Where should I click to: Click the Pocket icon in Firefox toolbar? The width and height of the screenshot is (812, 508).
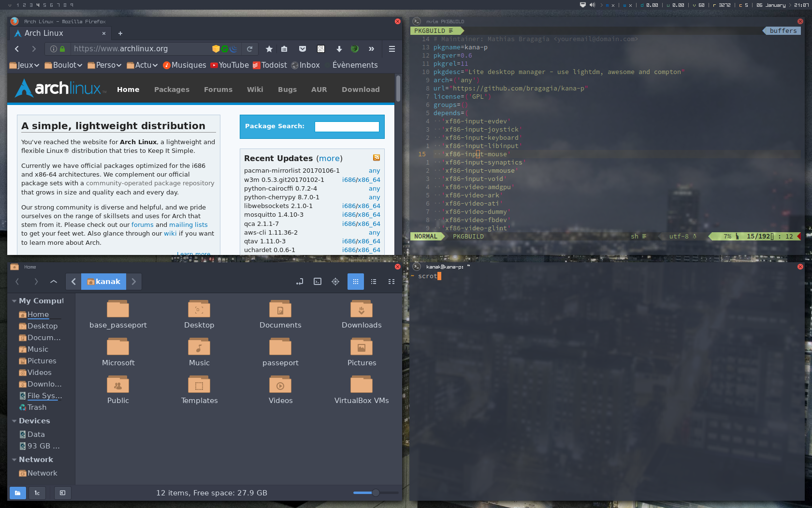click(x=303, y=49)
